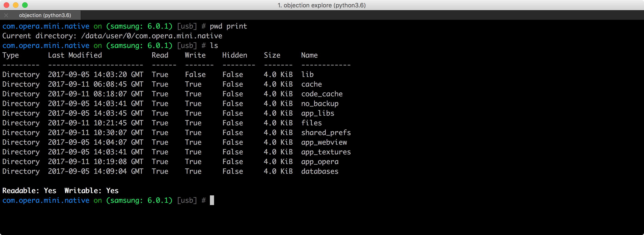Click the terminal cursor at the last prompt
The width and height of the screenshot is (644, 235).
(212, 200)
